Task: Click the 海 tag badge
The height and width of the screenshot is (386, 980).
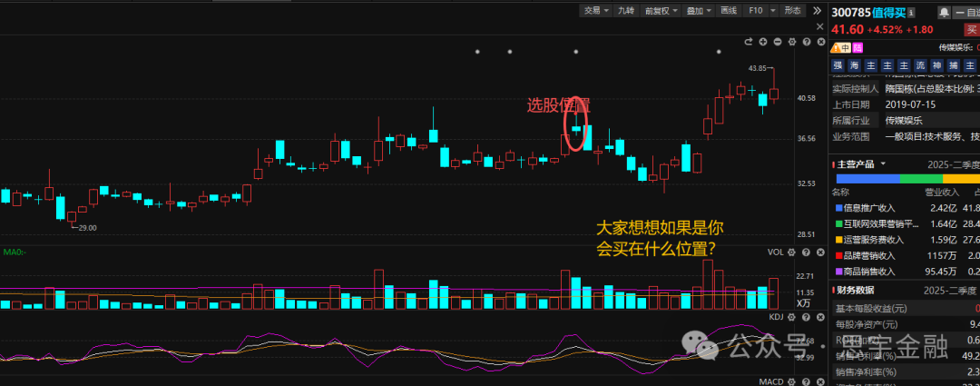Action: 855,65
